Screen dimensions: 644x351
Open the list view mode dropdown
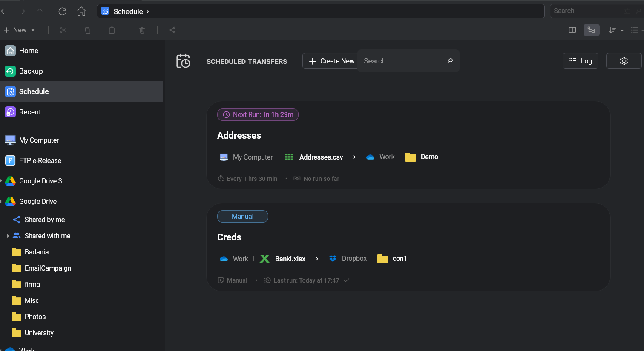point(637,30)
